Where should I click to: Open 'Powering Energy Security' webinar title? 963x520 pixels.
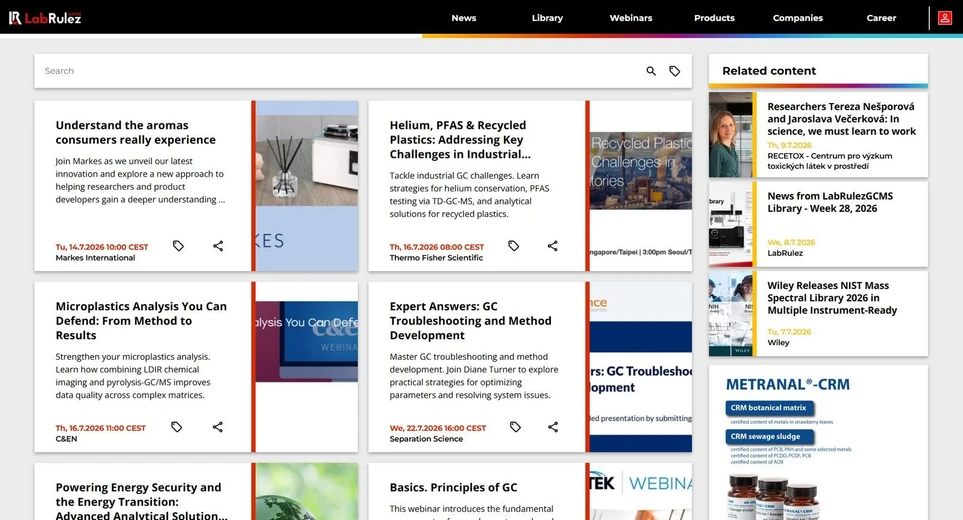[141, 501]
